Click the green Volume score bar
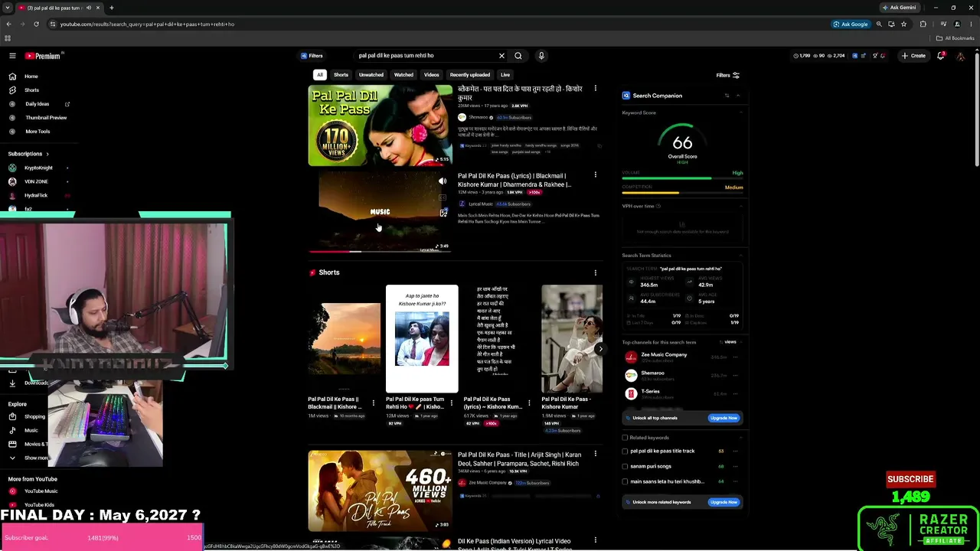This screenshot has width=980, height=551. pos(666,178)
